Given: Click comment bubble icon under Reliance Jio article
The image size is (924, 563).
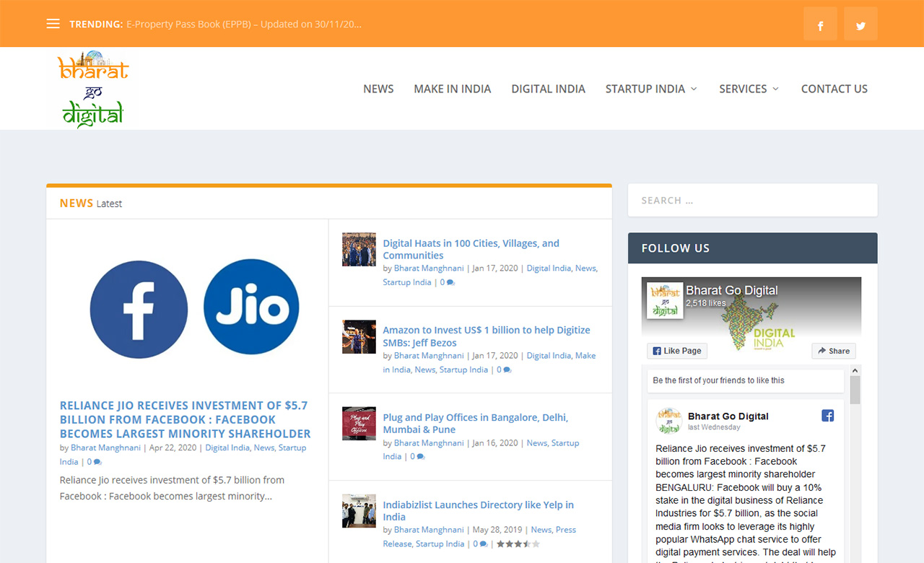Looking at the screenshot, I should [97, 462].
